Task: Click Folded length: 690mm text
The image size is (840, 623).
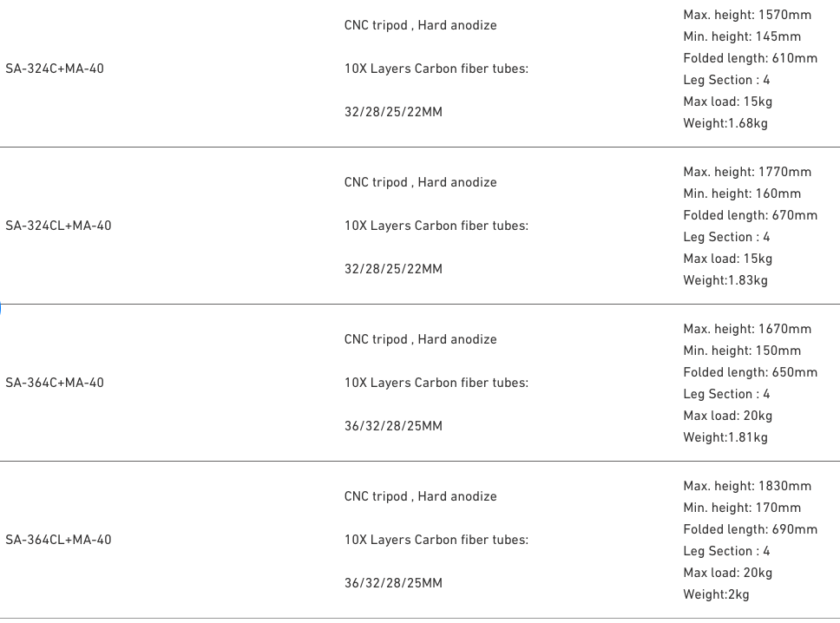Action: point(751,529)
